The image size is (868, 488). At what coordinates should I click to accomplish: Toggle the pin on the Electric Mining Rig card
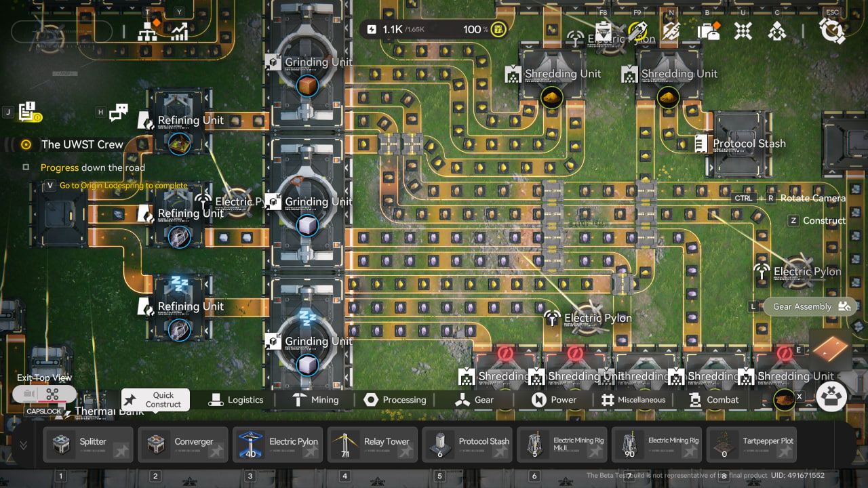pyautogui.click(x=692, y=451)
